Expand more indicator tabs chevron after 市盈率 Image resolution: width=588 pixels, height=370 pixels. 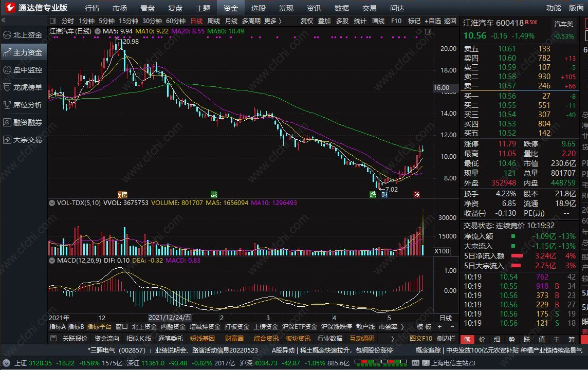tap(402, 327)
